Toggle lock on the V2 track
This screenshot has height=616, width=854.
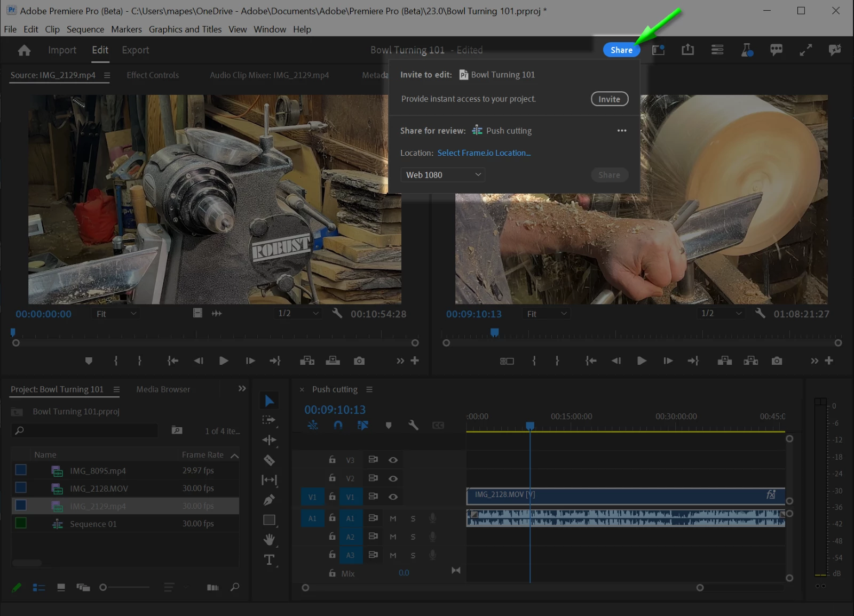point(332,478)
